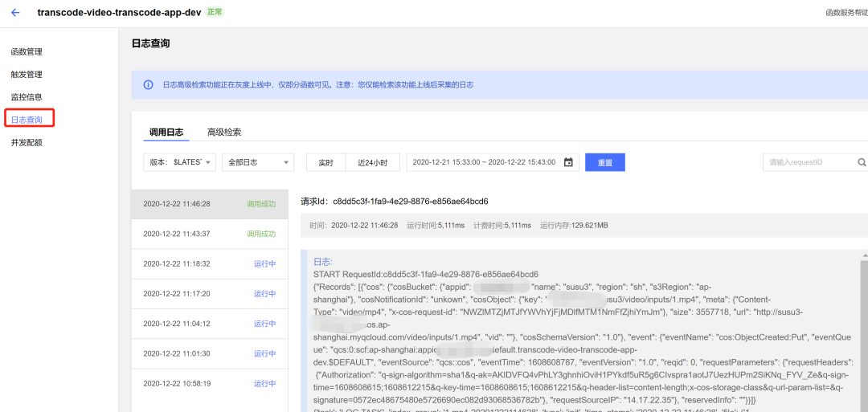
Task: Switch to 高级检索 tab
Action: (x=224, y=133)
